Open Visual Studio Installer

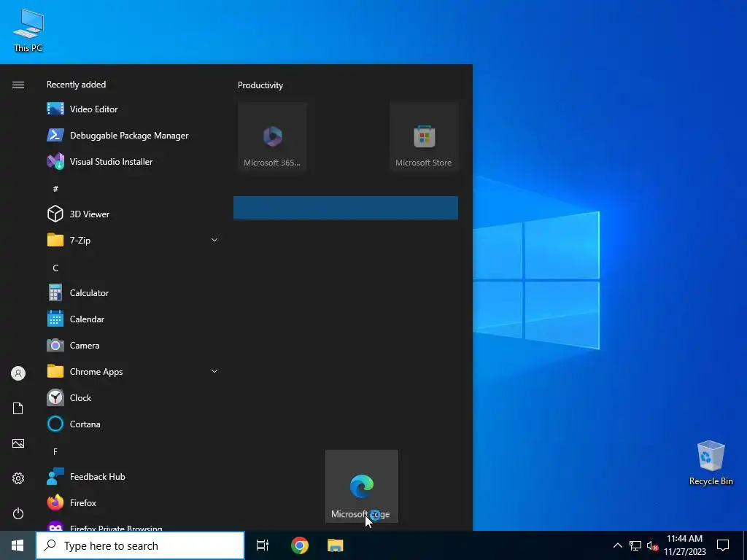point(133,161)
